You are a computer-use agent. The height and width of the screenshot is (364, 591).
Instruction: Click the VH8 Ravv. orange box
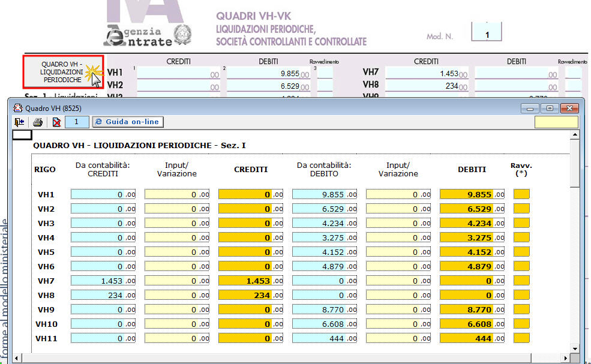tap(521, 294)
